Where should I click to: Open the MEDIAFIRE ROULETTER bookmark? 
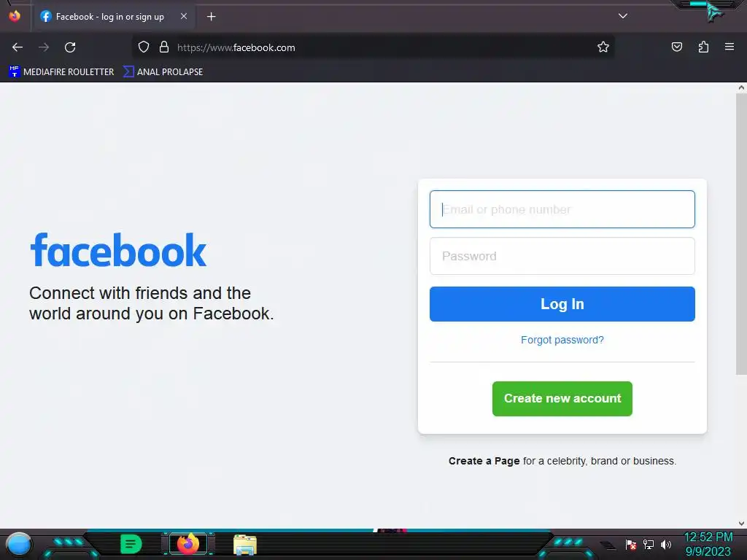[61, 72]
